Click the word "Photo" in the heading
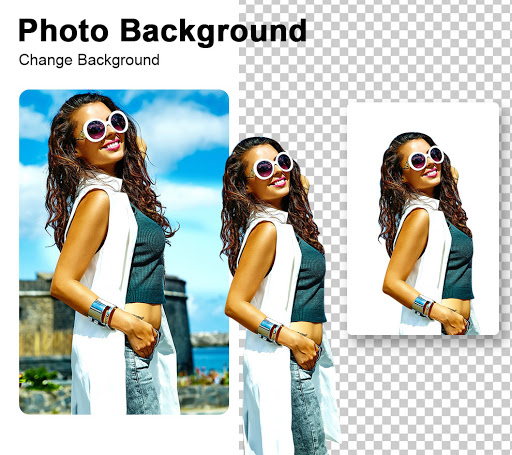Image resolution: width=512 pixels, height=455 pixels. click(x=63, y=30)
